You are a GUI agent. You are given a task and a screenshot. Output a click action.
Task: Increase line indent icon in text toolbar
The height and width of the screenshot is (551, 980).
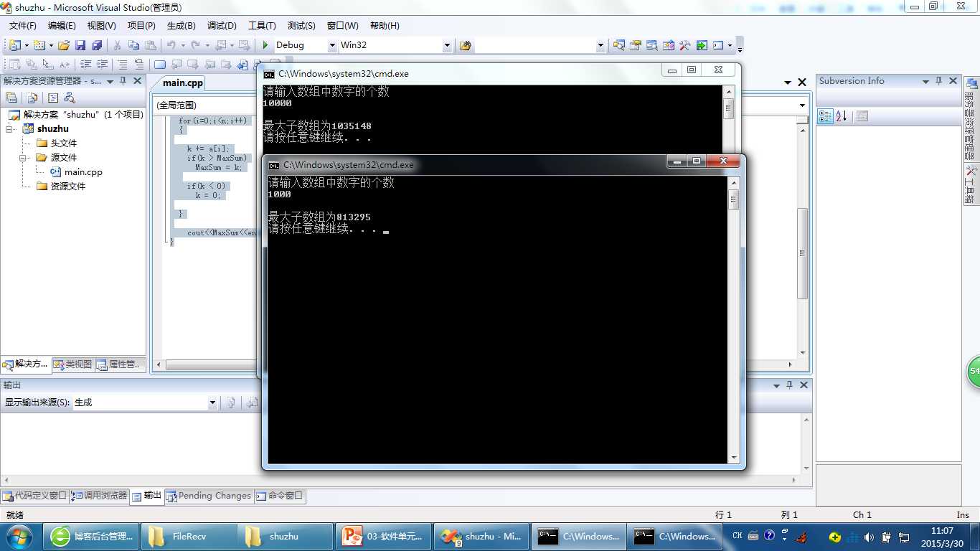coord(102,65)
